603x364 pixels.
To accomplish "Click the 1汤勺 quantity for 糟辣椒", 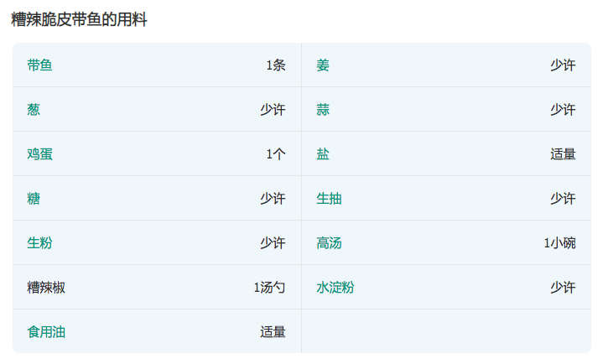I will [x=270, y=288].
